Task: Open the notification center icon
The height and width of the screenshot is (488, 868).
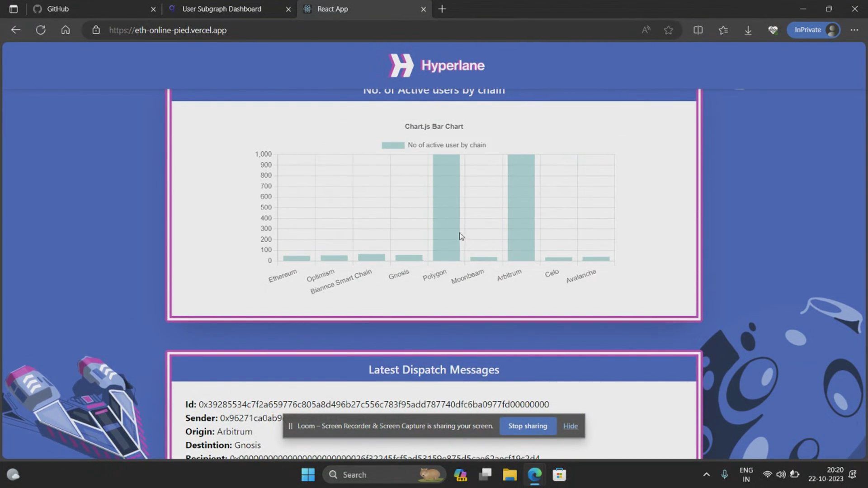Action: tap(853, 474)
